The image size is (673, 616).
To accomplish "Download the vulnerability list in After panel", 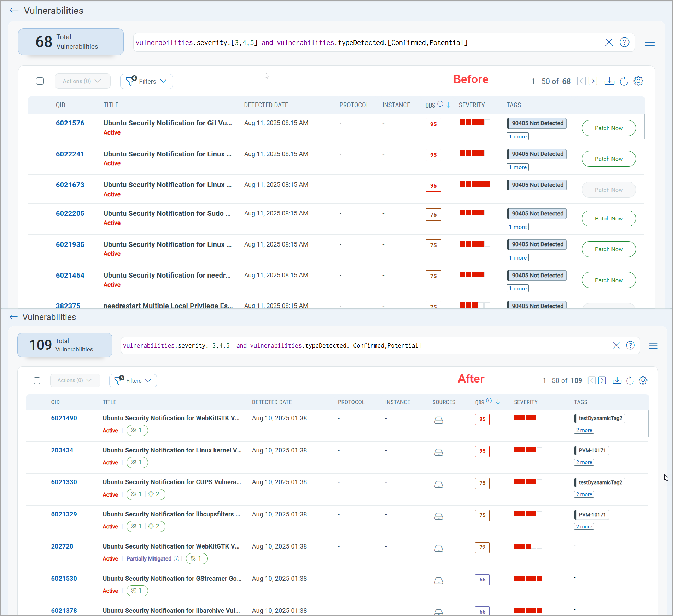I will pos(617,380).
